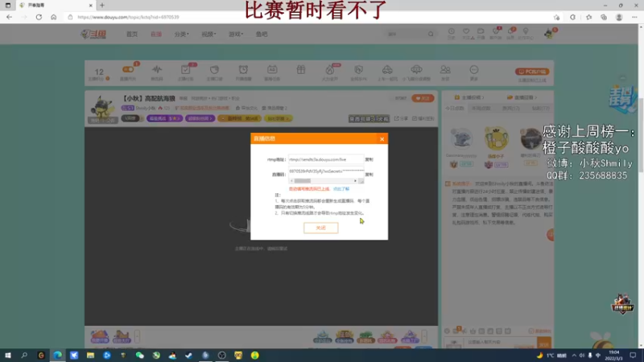Add this page to favorites

click(x=556, y=17)
